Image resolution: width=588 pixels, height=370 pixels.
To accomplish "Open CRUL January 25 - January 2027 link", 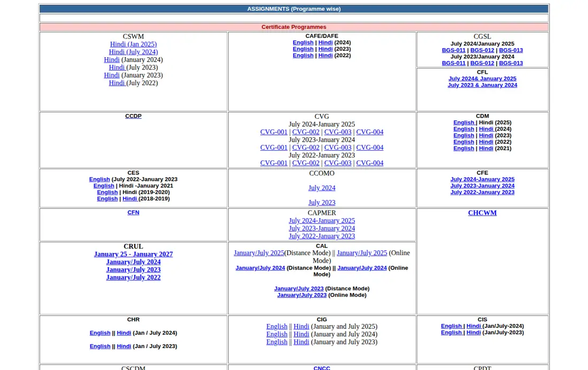I will (133, 255).
